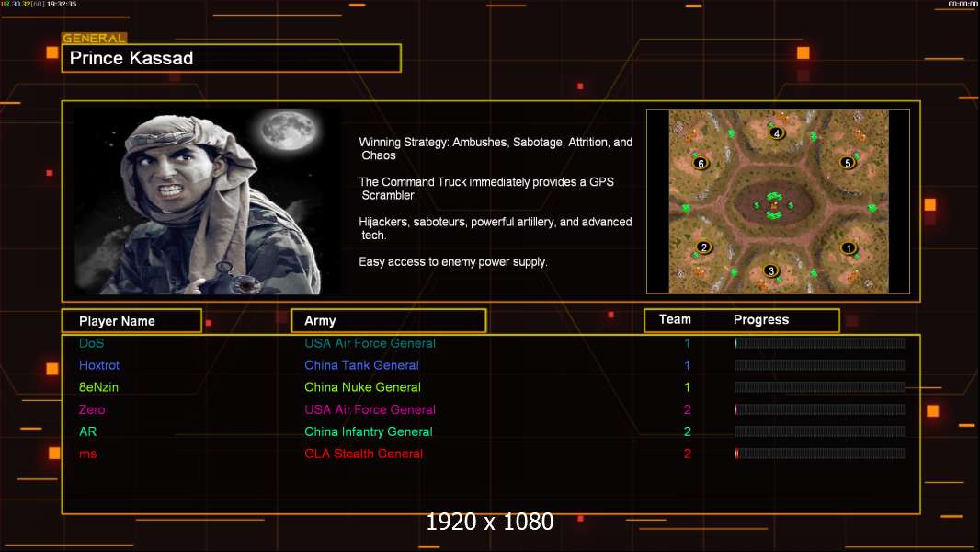The image size is (980, 552).
Task: Click the Team column header
Action: 675,319
